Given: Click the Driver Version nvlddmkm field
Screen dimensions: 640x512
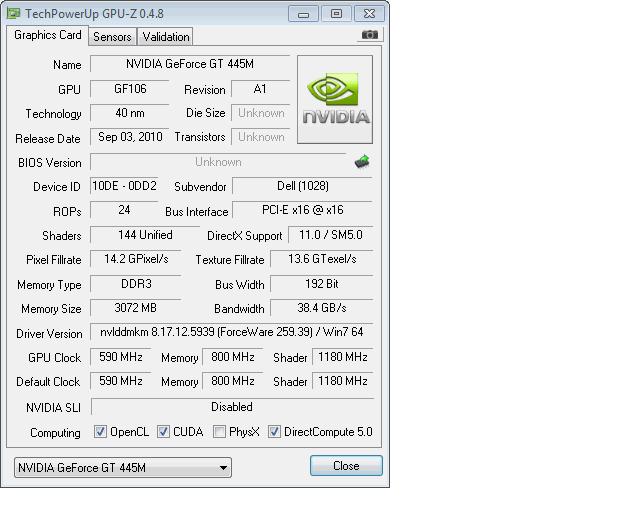Looking at the screenshot, I should (x=231, y=332).
